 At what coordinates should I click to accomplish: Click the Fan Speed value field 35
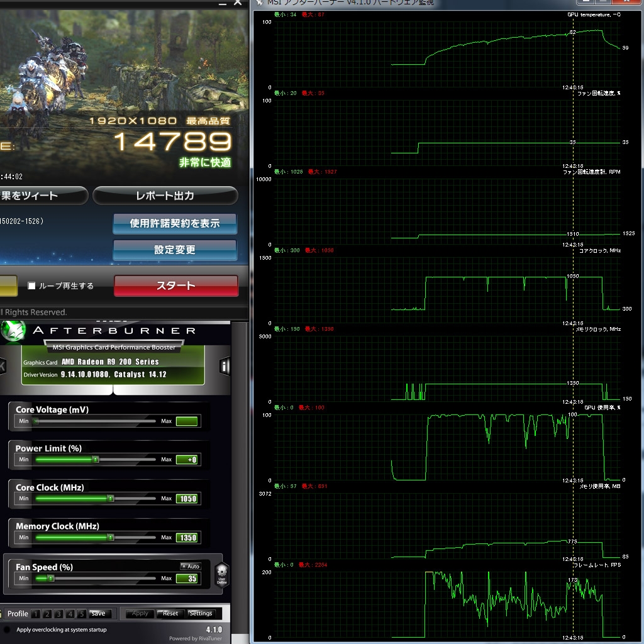[x=187, y=579]
